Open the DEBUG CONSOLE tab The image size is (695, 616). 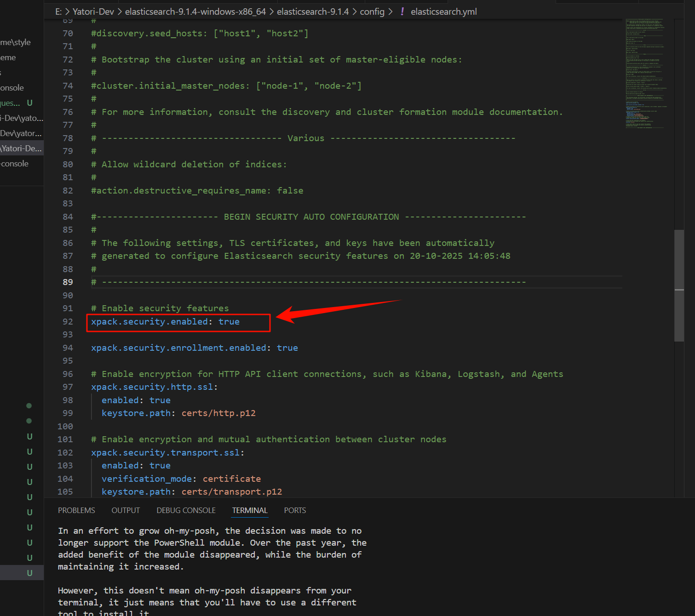186,510
